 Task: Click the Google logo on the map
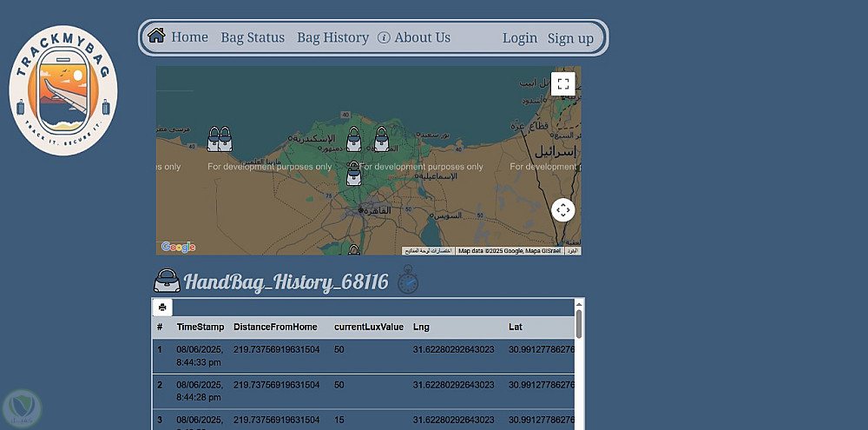tap(178, 247)
